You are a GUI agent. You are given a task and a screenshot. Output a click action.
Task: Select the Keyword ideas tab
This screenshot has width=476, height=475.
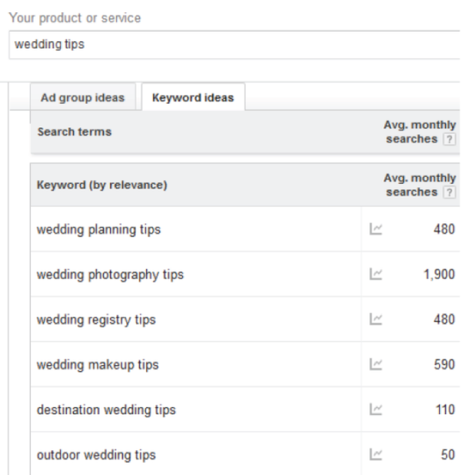click(192, 98)
